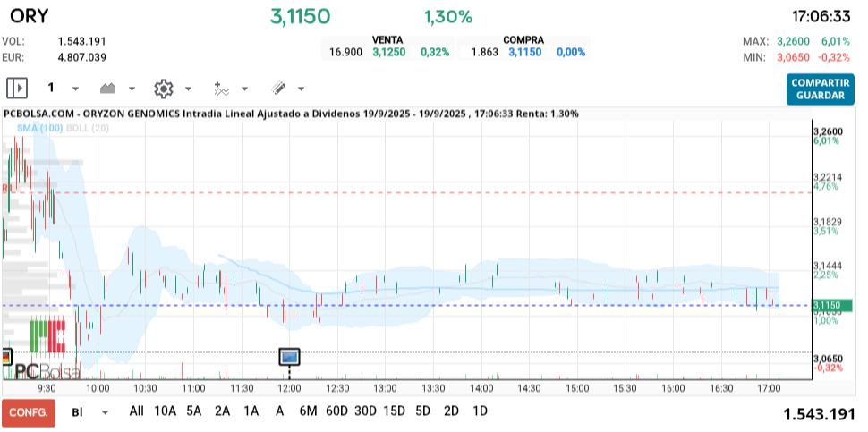Toggle the SMA (100) indicator label
Viewport: 868px width, 432px height.
tap(40, 128)
